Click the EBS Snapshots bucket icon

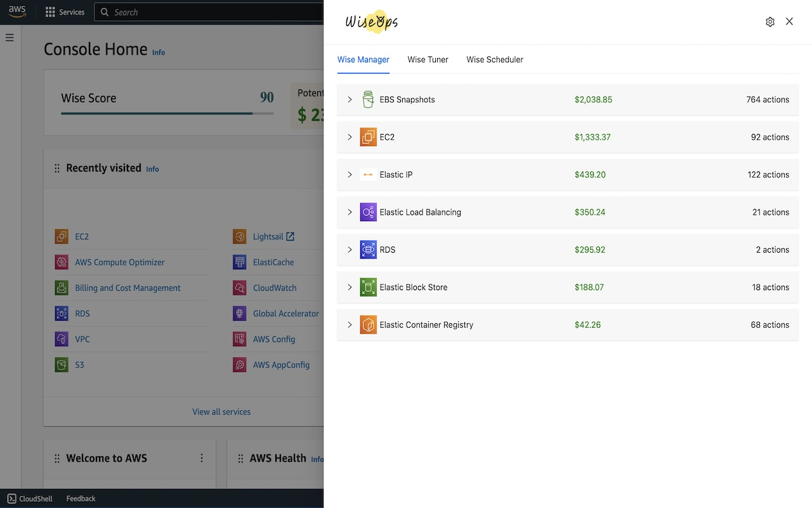(x=368, y=100)
